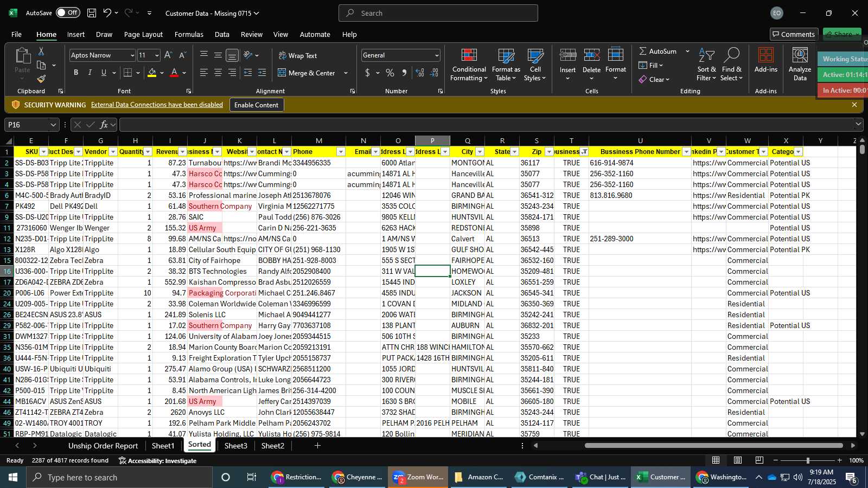Toggle Underline formatting
This screenshot has height=488, width=868.
pos(104,73)
